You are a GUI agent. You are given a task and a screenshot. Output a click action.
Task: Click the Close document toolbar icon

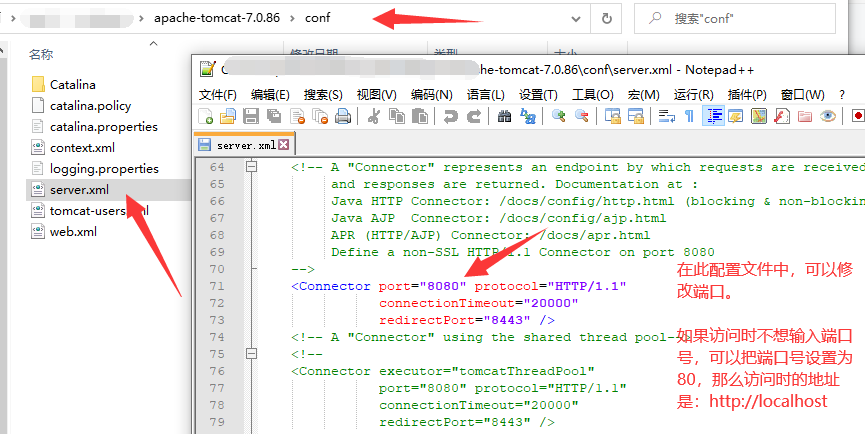[x=297, y=116]
